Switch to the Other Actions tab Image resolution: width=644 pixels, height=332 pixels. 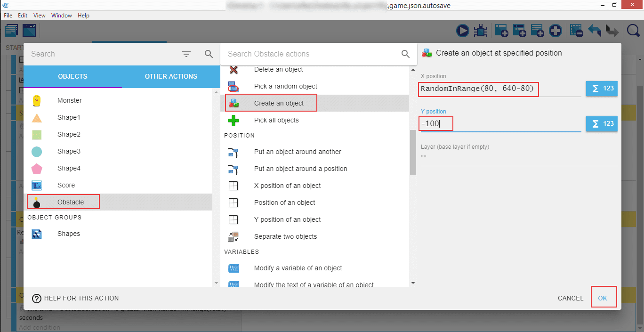171,76
